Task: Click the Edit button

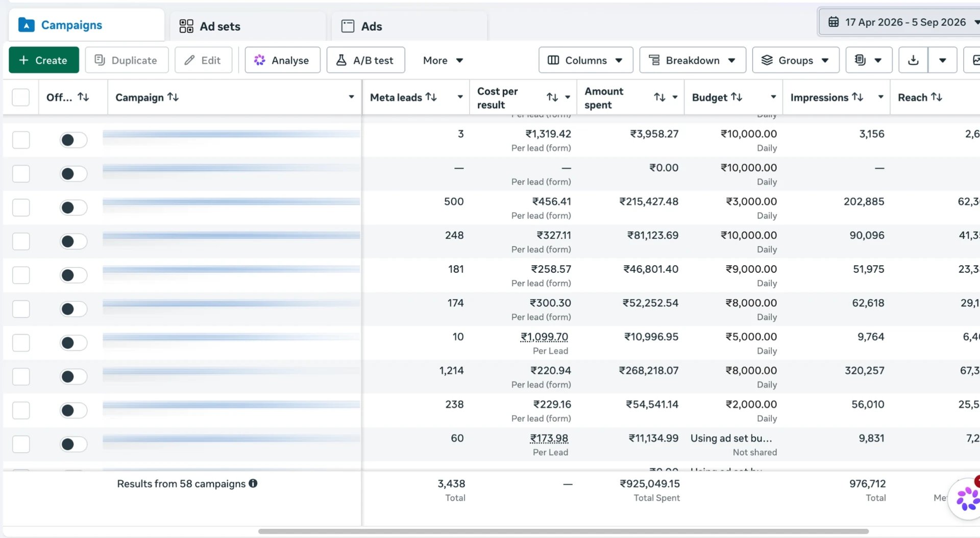Action: point(203,60)
